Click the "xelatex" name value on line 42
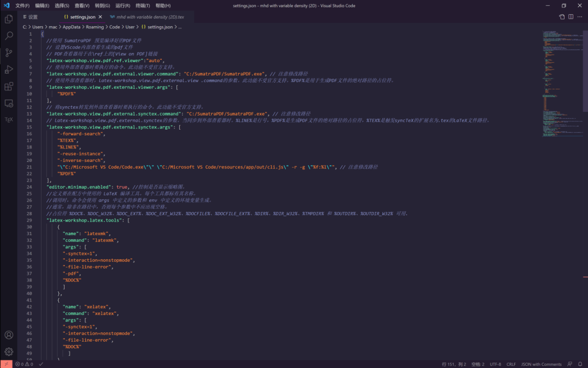Screen dimensions: 588x368 pyautogui.click(x=96, y=307)
